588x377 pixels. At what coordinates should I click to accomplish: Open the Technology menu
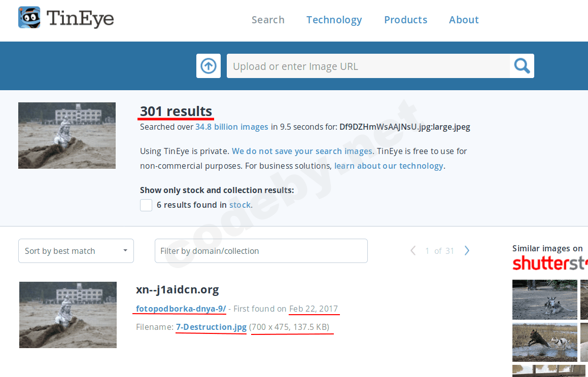[x=334, y=20]
